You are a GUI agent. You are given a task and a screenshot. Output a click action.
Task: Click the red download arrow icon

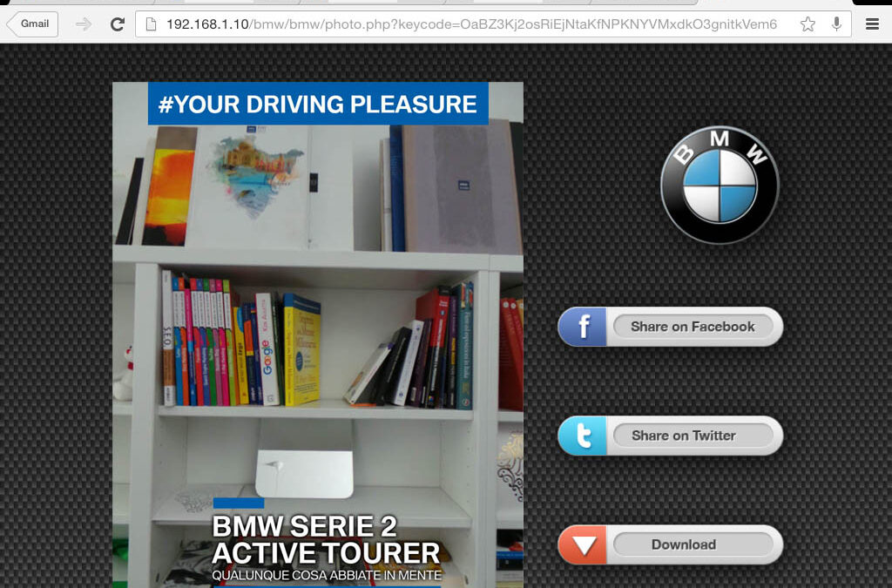click(583, 544)
